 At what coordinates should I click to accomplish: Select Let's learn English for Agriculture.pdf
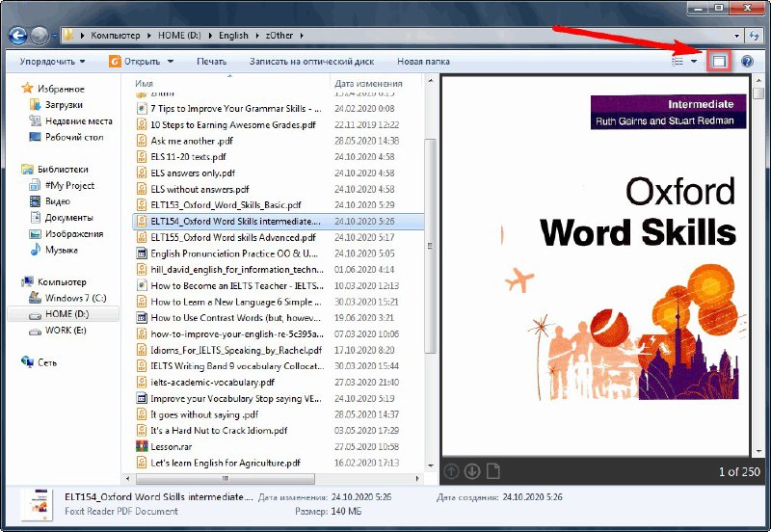(226, 463)
